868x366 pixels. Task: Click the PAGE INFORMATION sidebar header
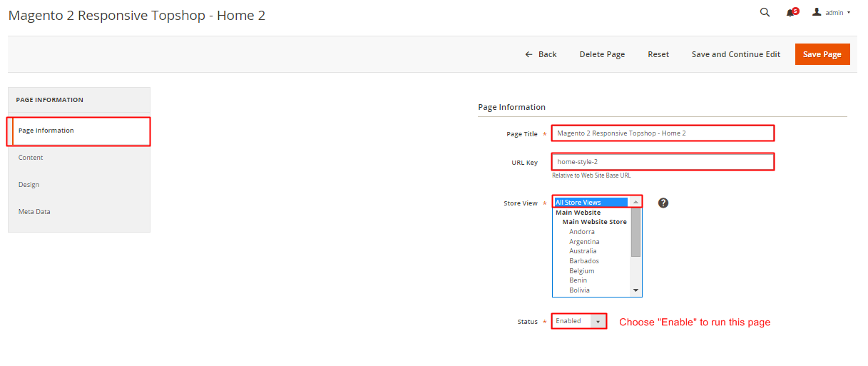click(x=50, y=100)
